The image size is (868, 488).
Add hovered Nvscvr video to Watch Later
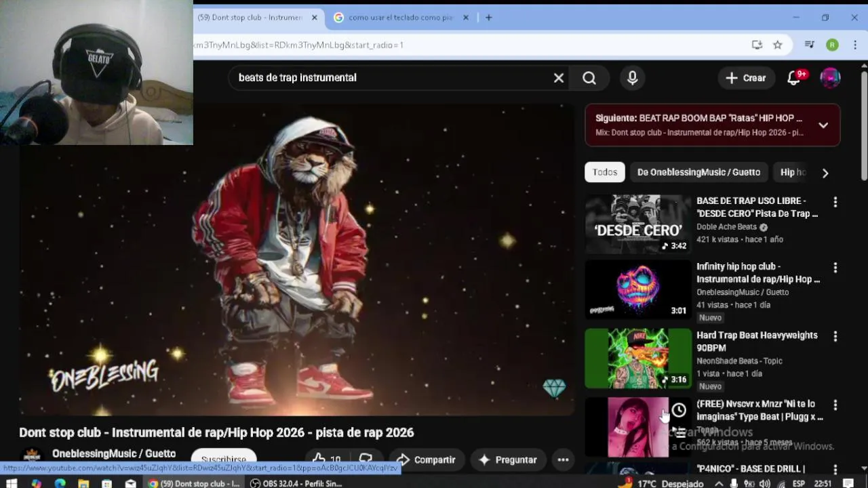tap(679, 410)
